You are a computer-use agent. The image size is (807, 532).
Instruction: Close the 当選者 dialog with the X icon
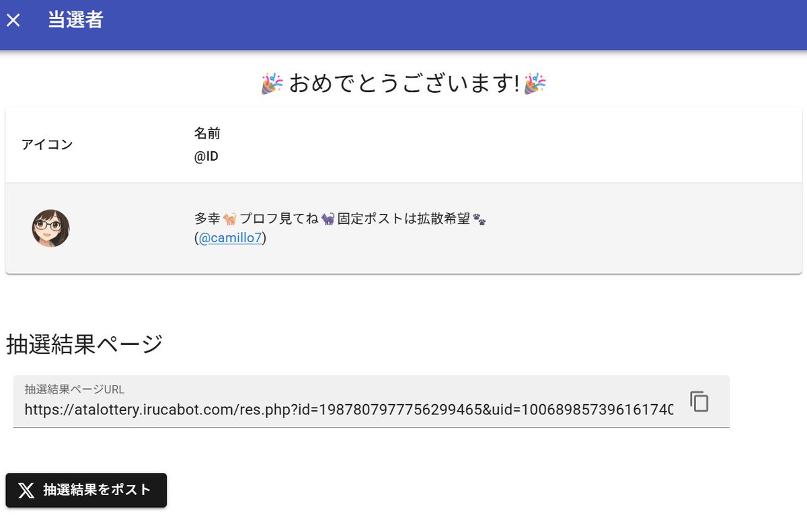tap(13, 20)
